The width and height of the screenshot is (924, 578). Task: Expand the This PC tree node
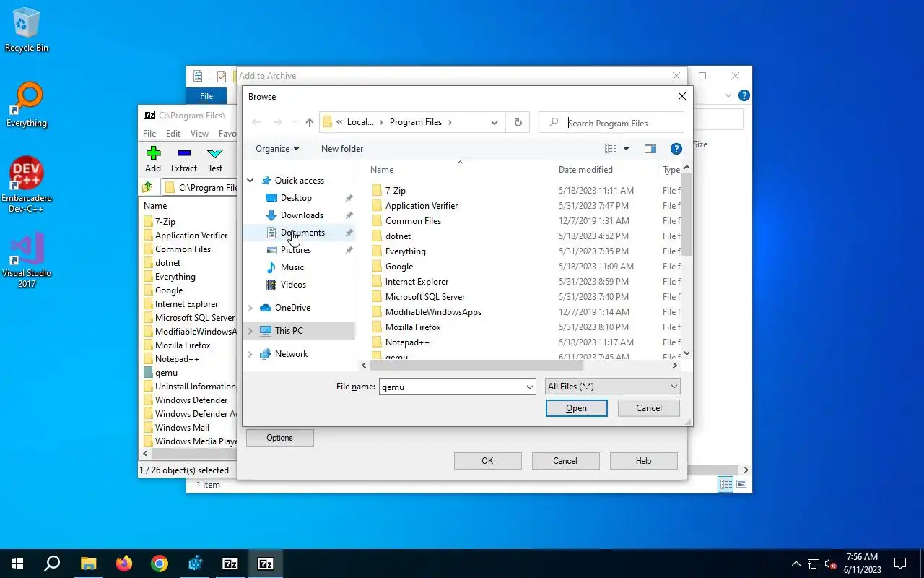tap(250, 331)
